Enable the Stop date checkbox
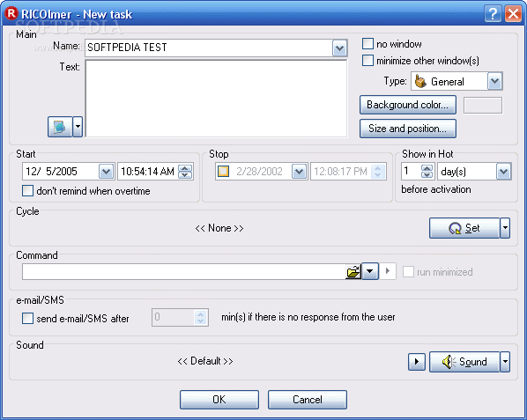 (x=223, y=172)
